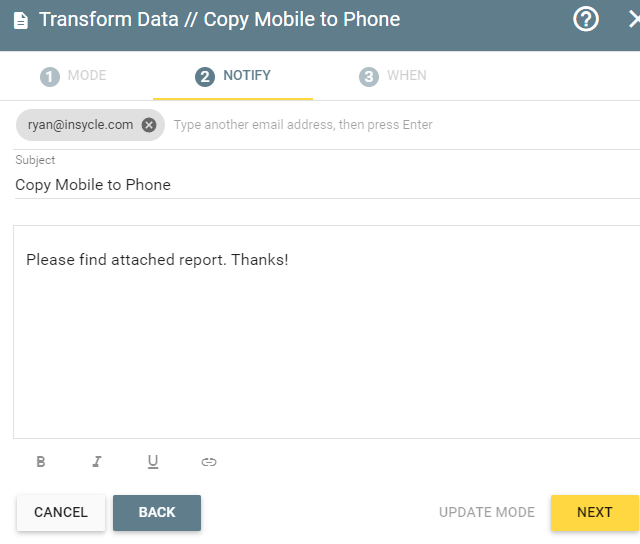
Task: Insert a hyperlink with the link icon
Action: [x=209, y=462]
